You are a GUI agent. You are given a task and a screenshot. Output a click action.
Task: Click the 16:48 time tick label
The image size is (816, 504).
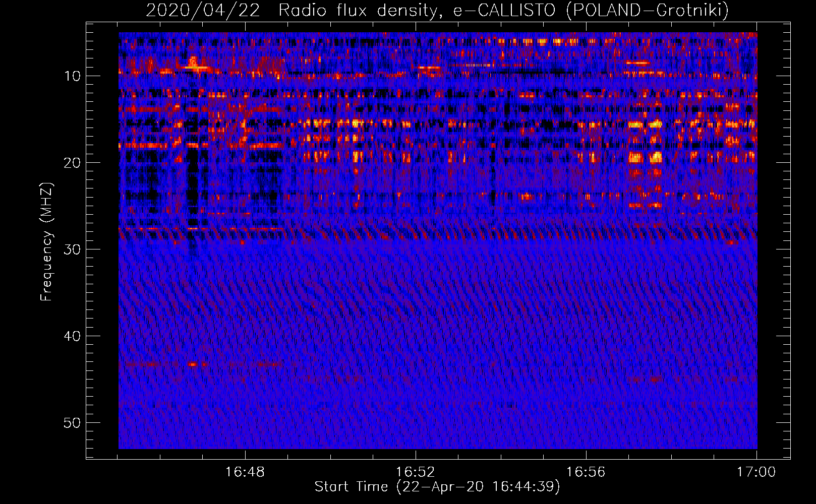[x=245, y=472]
